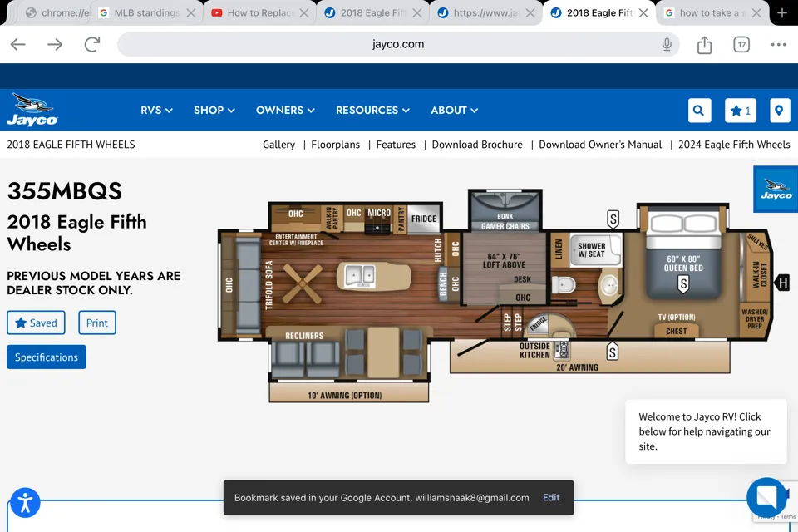Image resolution: width=798 pixels, height=532 pixels.
Task: Open a new tab with the plus icon
Action: tap(782, 12)
